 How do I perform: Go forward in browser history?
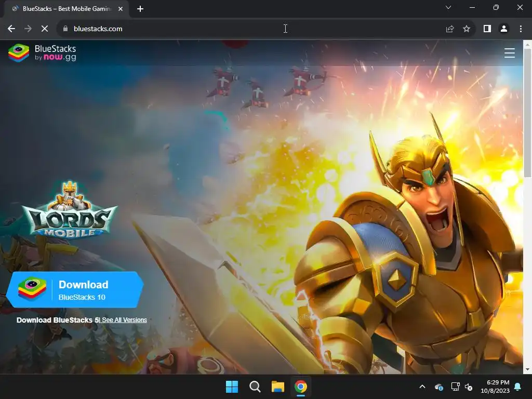pyautogui.click(x=28, y=29)
